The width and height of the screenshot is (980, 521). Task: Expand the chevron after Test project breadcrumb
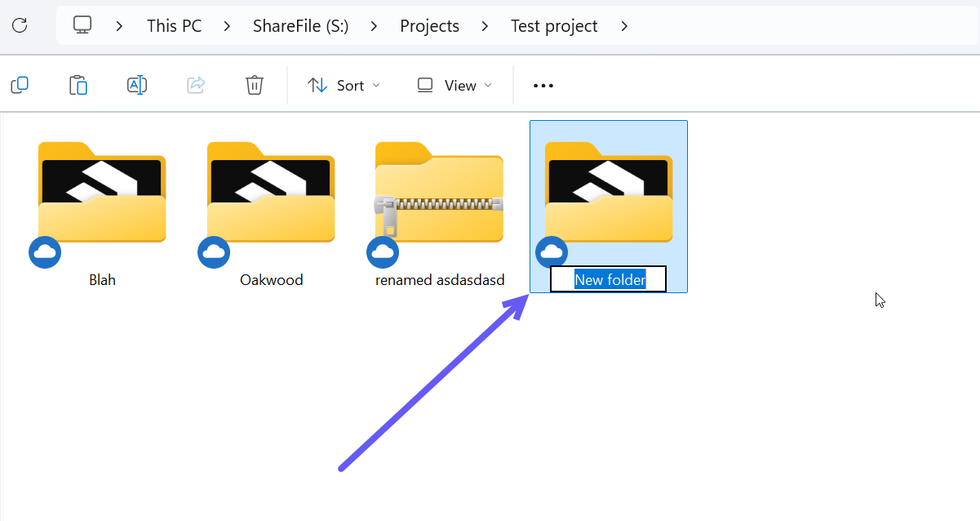[624, 25]
